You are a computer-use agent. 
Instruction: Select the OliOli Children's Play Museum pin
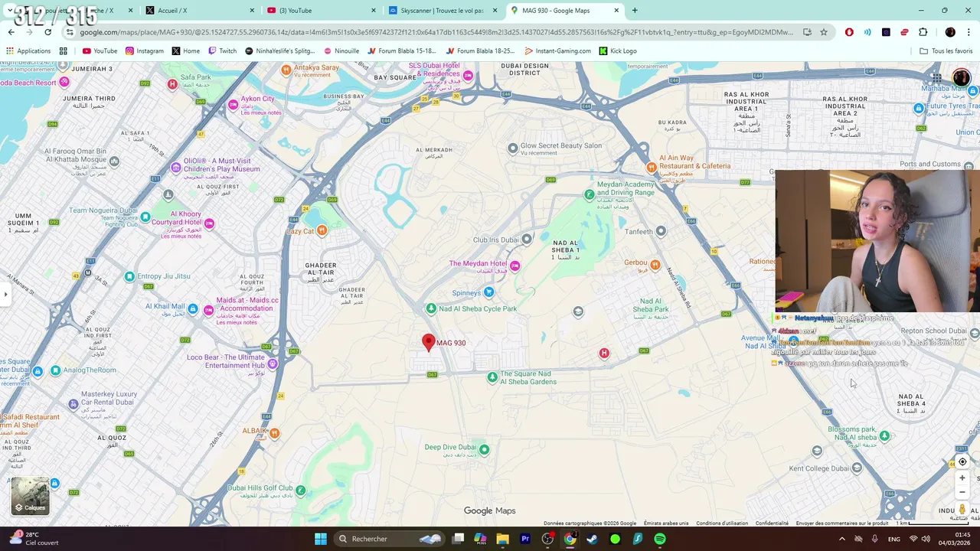click(176, 168)
